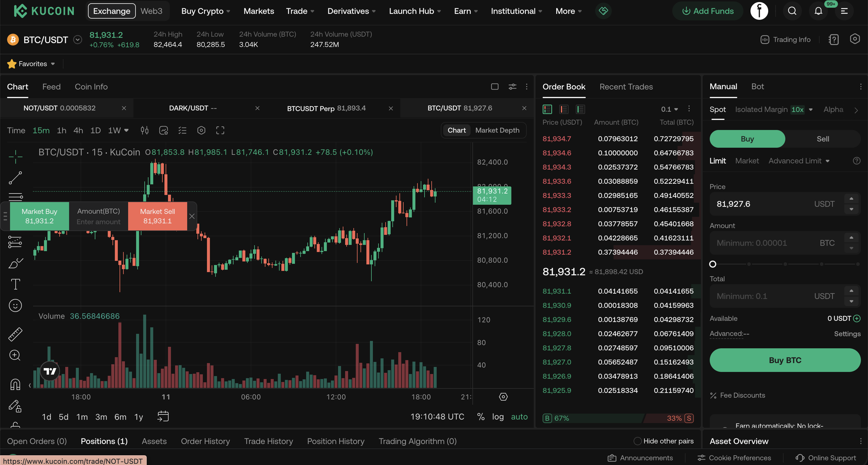Switch to the Bot tab
The height and width of the screenshot is (465, 868).
pyautogui.click(x=758, y=86)
